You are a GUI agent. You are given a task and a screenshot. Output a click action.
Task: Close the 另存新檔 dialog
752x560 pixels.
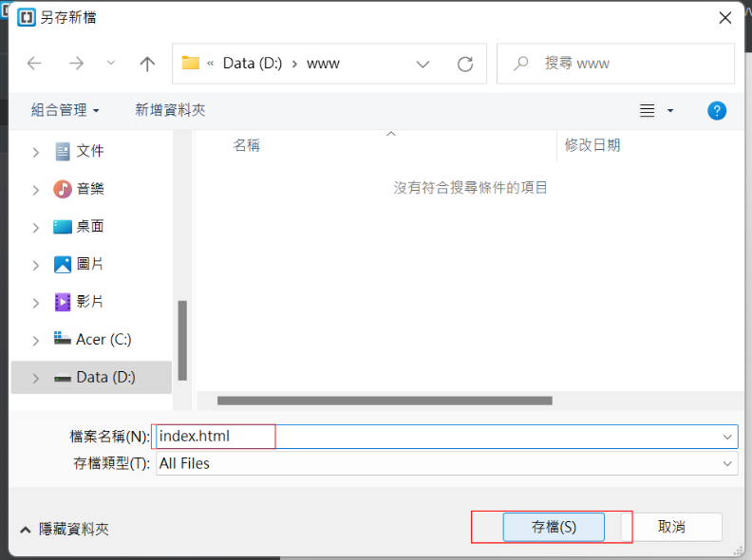click(x=725, y=18)
